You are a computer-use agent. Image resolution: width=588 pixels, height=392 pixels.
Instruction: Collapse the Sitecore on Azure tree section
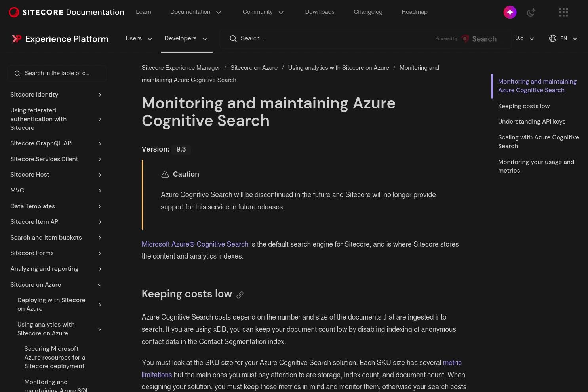pos(100,285)
